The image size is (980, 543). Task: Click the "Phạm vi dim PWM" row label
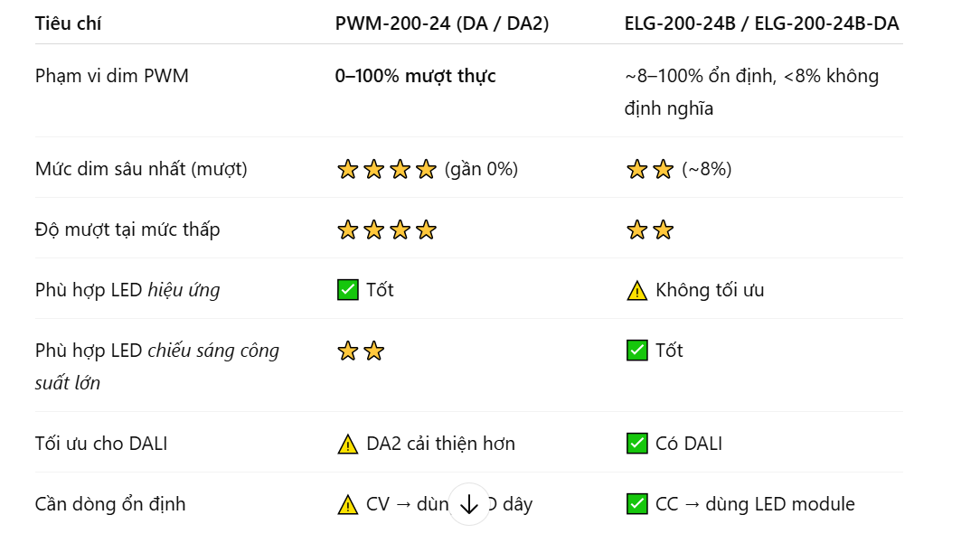coord(112,76)
